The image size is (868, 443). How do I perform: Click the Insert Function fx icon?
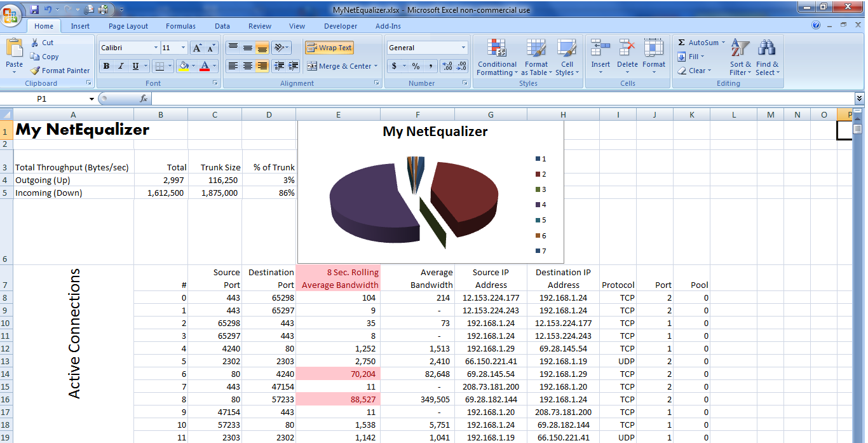pyautogui.click(x=144, y=99)
